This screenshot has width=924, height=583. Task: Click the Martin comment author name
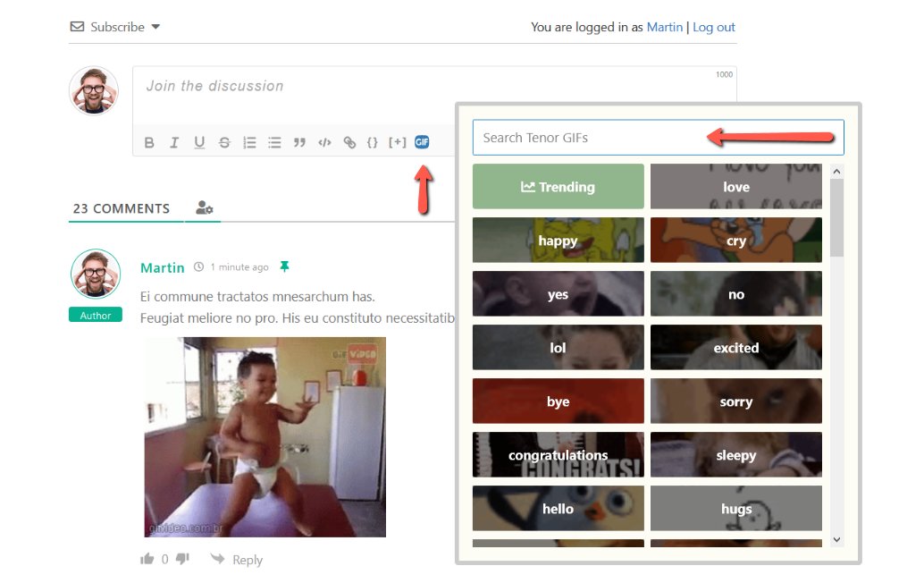tap(162, 267)
